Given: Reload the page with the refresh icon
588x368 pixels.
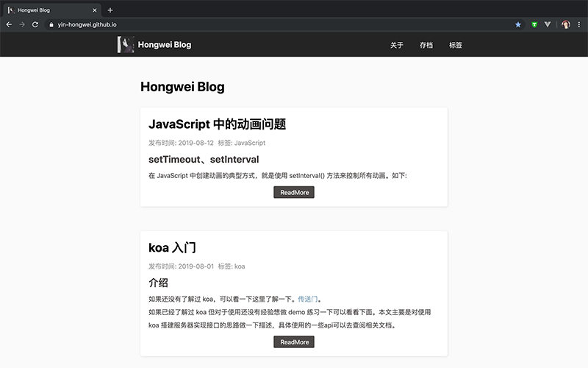Looking at the screenshot, I should click(36, 24).
